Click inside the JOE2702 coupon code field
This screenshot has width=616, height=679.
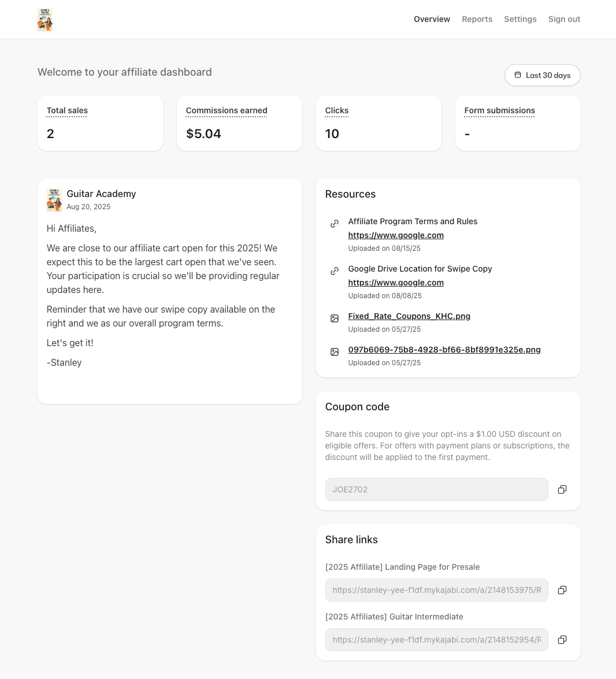pyautogui.click(x=436, y=489)
